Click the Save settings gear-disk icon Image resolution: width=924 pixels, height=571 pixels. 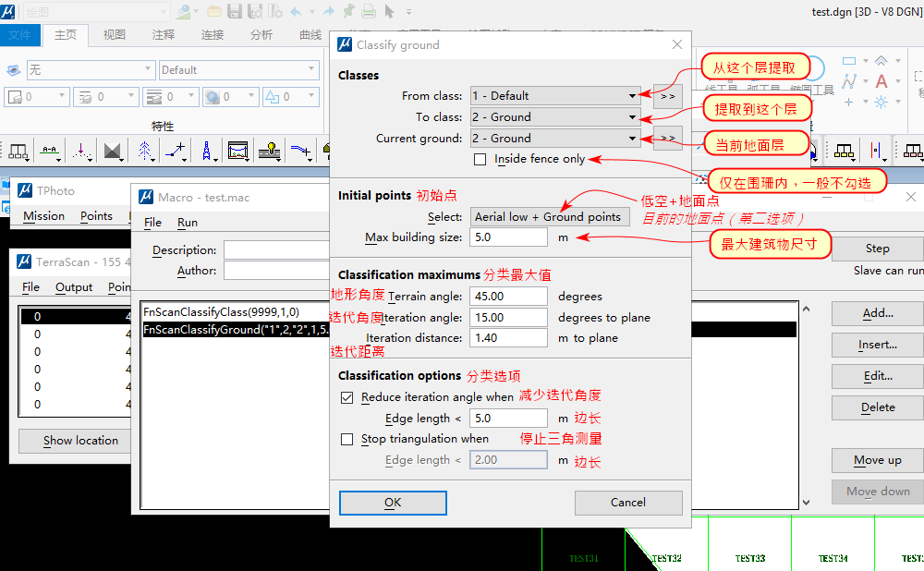(255, 10)
